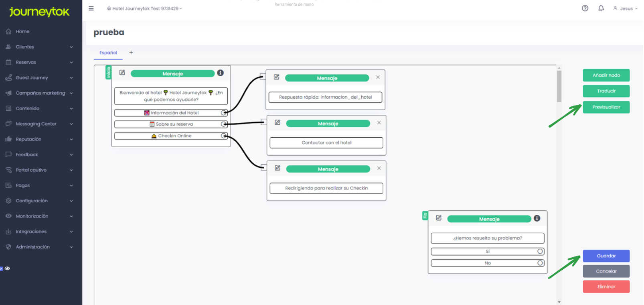Open the notifications bell

point(601,8)
